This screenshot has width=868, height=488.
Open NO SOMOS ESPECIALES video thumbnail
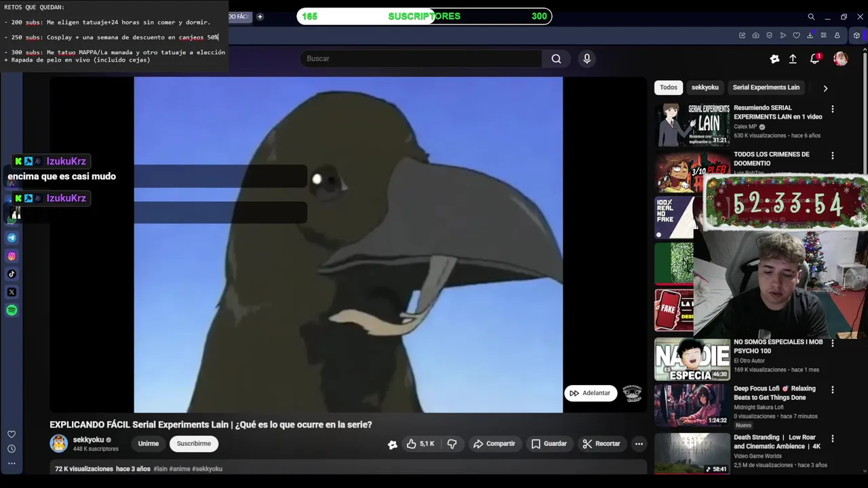(692, 359)
